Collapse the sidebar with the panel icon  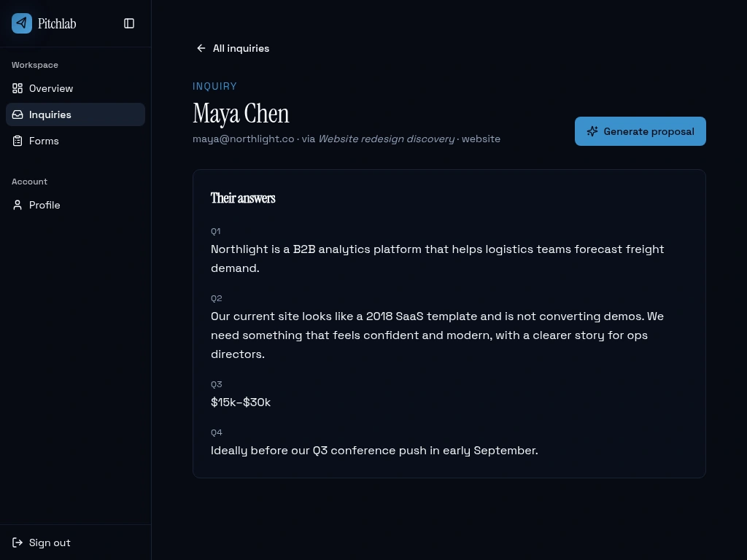pos(129,23)
